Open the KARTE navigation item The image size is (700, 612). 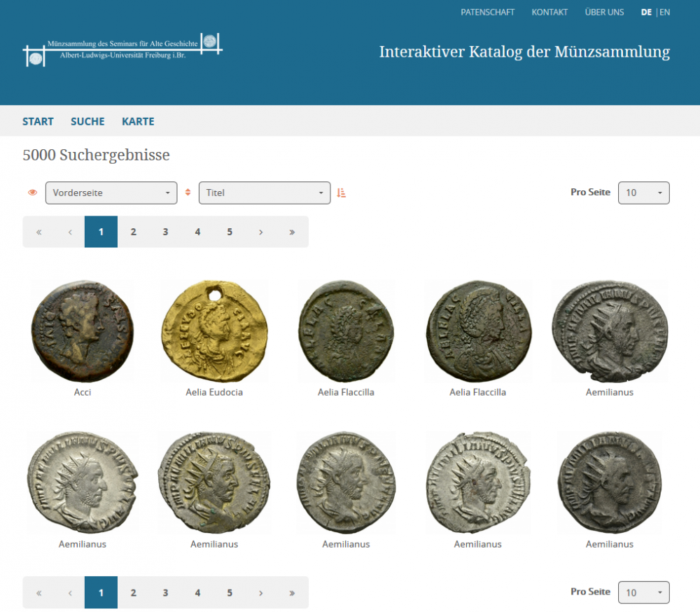click(138, 121)
